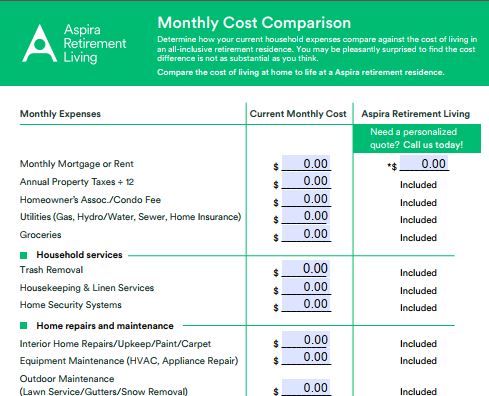Select the Interior Home Repairs cost field
This screenshot has height=396, width=489.
(x=306, y=340)
